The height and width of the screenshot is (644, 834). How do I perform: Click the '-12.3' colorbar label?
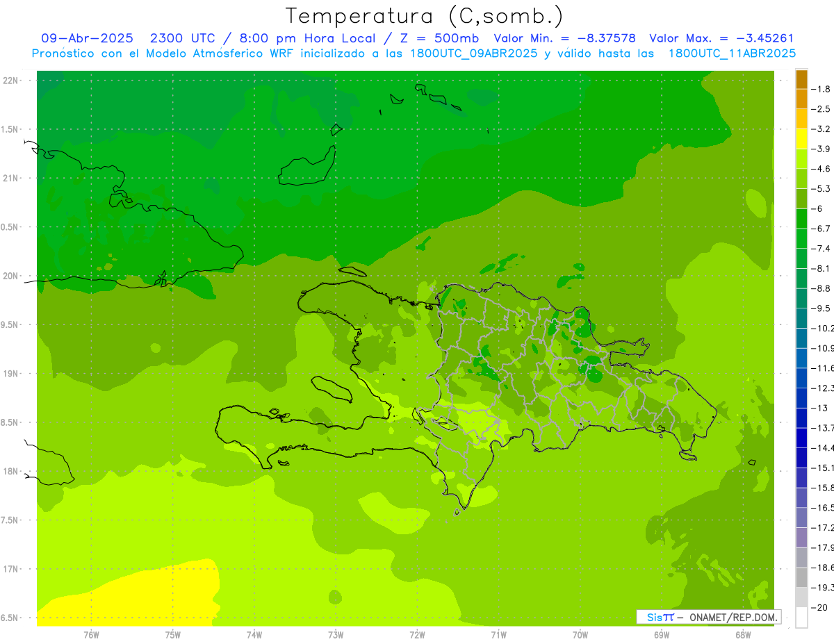coord(823,388)
